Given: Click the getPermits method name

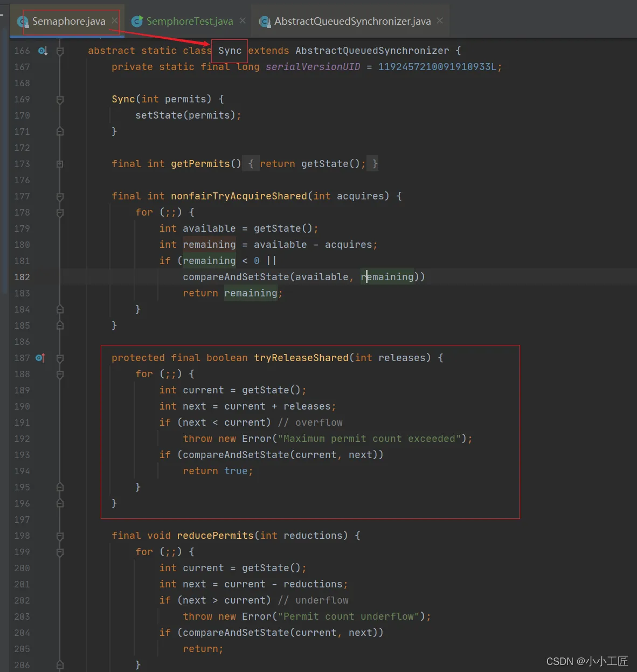Looking at the screenshot, I should tap(200, 164).
